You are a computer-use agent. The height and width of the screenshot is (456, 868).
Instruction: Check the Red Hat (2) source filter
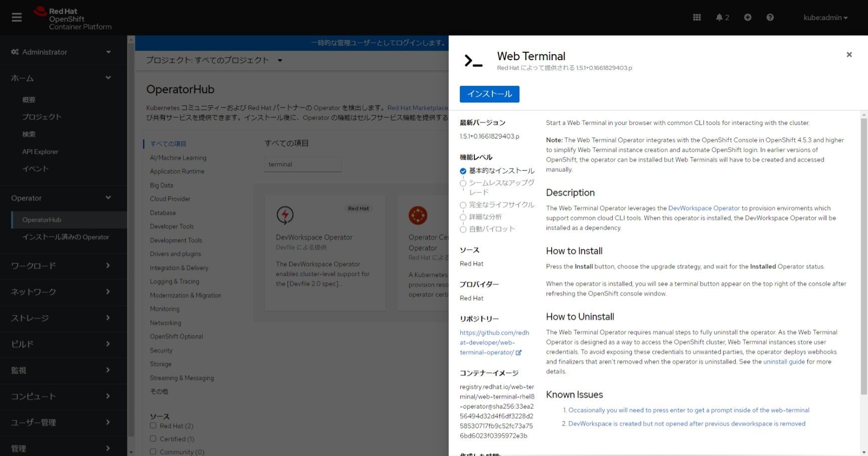[x=153, y=426]
